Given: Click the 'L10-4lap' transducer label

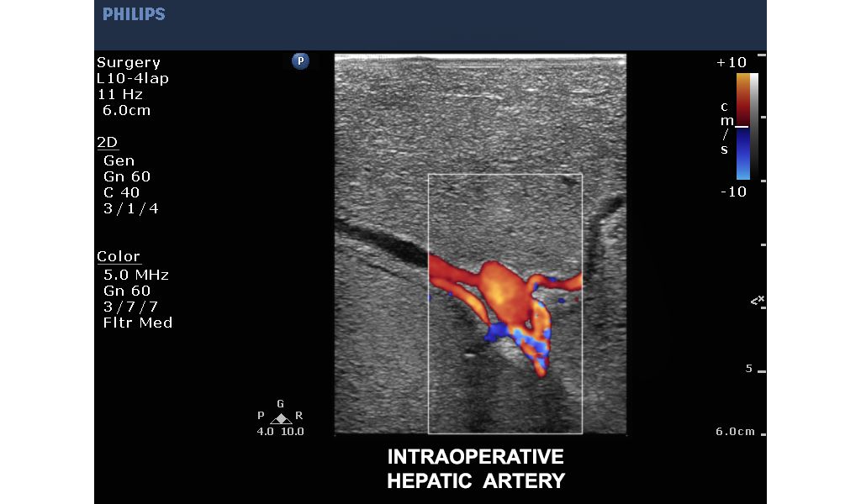Looking at the screenshot, I should click(x=132, y=78).
